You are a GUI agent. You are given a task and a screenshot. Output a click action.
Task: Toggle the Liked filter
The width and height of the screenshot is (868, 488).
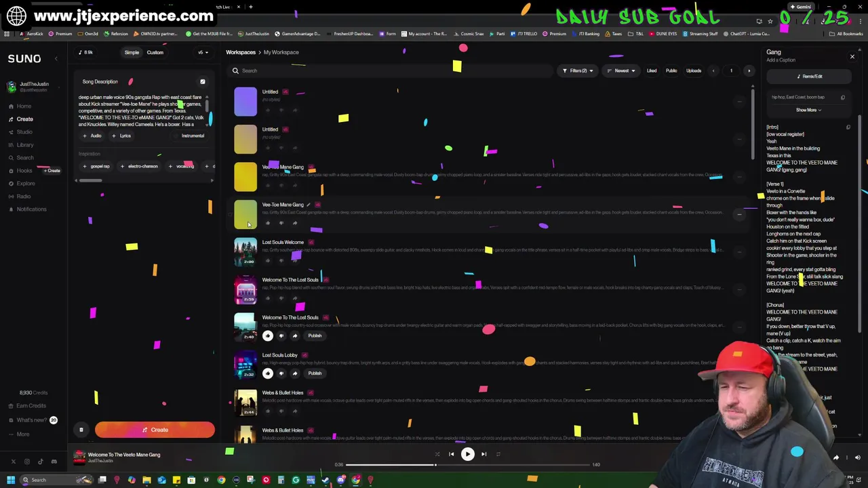[652, 70]
